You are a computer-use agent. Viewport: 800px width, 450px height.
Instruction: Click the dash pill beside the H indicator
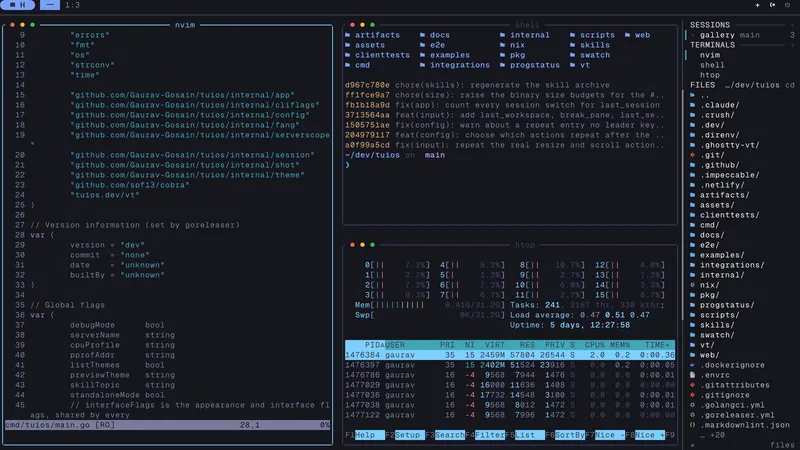[49, 5]
